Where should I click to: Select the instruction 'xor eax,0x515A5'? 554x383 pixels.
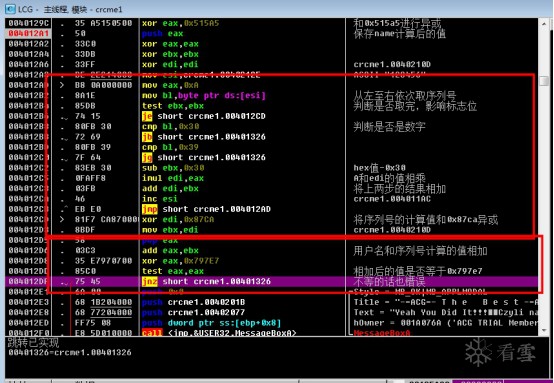(181, 23)
